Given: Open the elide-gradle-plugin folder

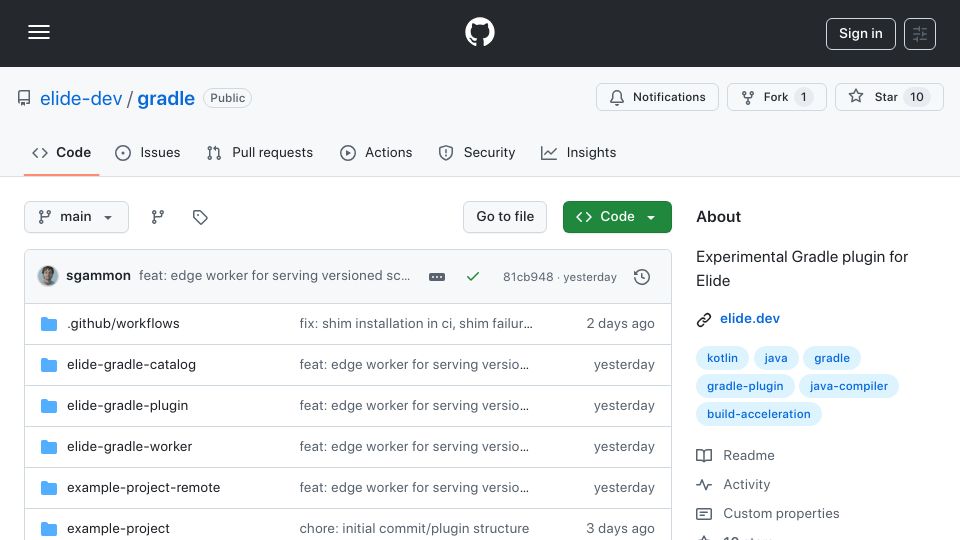Looking at the screenshot, I should tap(127, 405).
